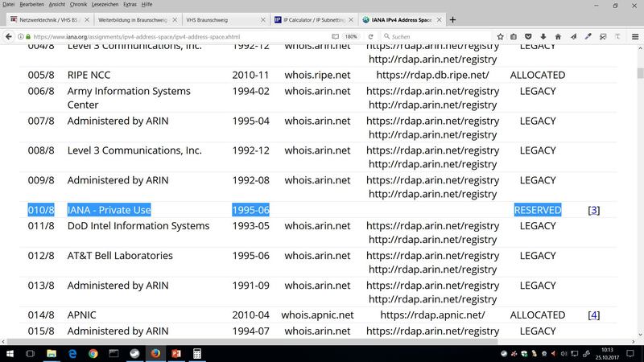Screen dimensions: 644x362
Task: Click the horizontal scrollbar left arrow
Action: click(x=3, y=341)
